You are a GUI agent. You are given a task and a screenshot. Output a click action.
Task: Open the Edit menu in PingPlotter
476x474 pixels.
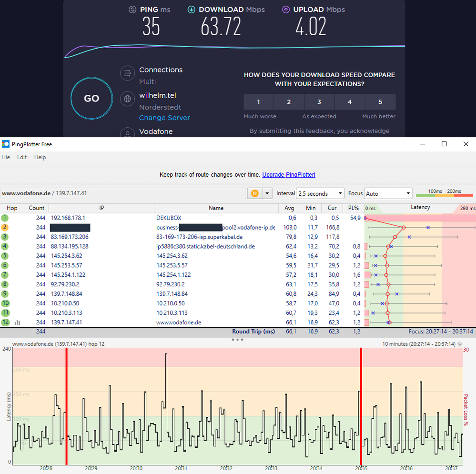click(22, 157)
